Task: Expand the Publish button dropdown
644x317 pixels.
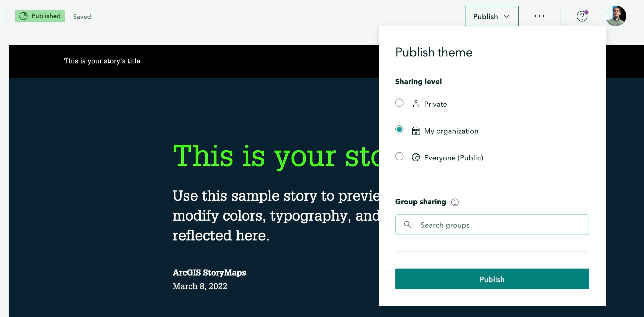Action: pyautogui.click(x=506, y=16)
